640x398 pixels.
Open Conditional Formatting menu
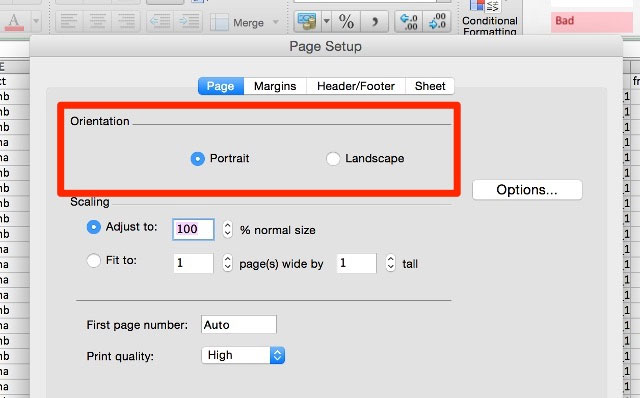tap(489, 18)
